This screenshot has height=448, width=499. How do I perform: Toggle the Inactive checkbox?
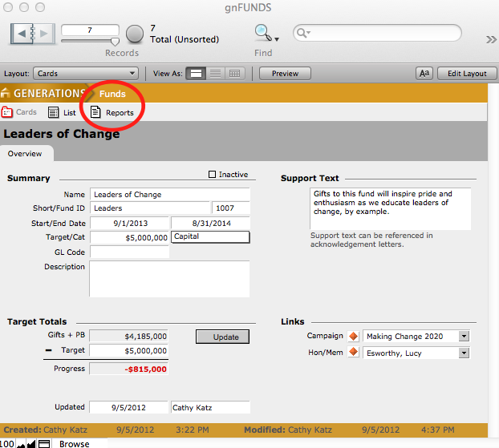[212, 175]
